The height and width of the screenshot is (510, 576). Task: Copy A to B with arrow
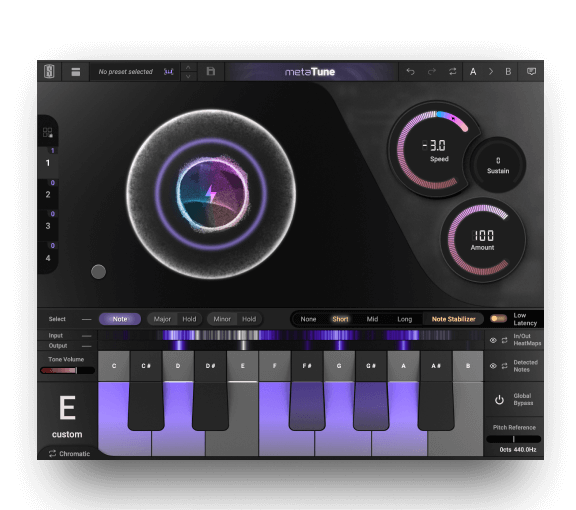point(491,72)
